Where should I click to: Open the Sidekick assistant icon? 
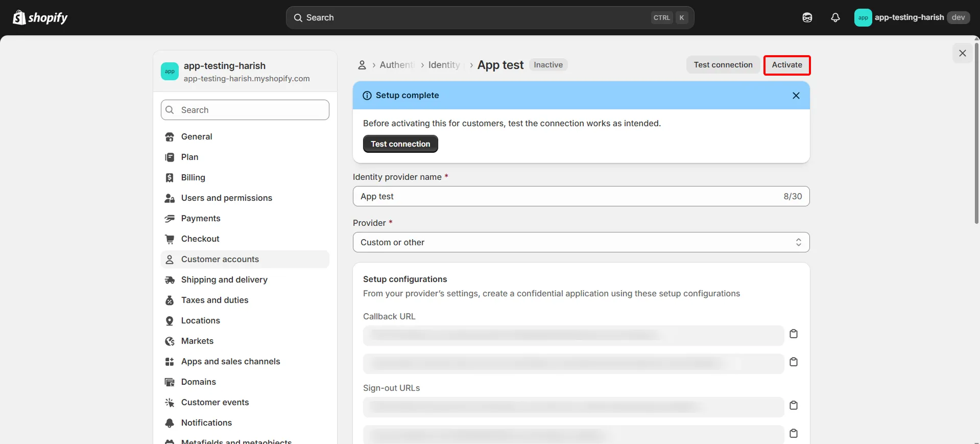807,18
